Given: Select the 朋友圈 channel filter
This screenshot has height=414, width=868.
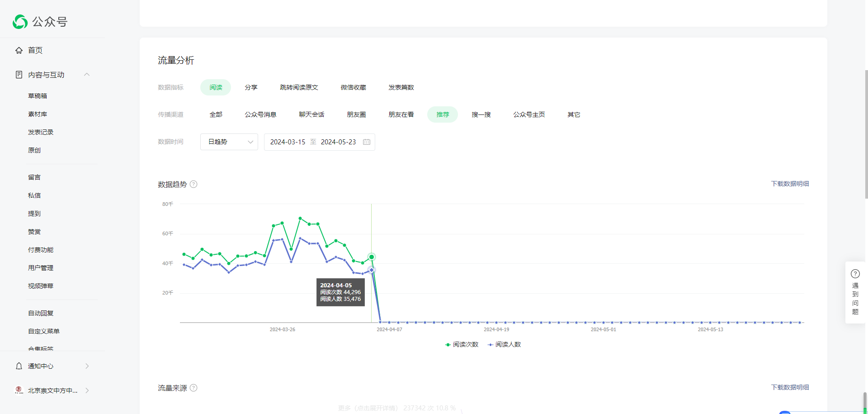Looking at the screenshot, I should pos(356,114).
